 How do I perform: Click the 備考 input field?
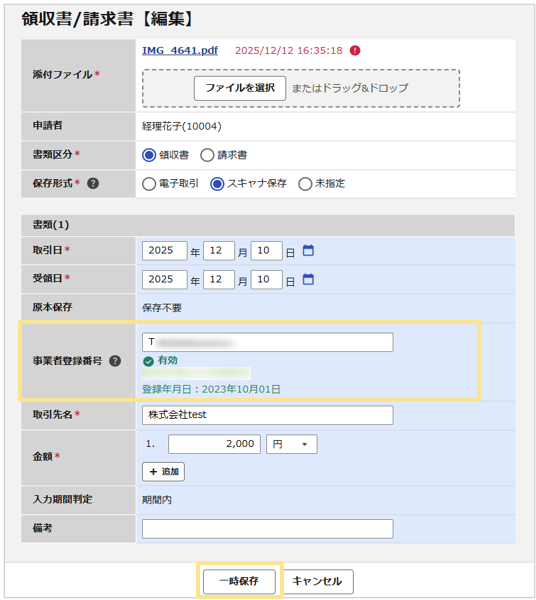click(267, 529)
